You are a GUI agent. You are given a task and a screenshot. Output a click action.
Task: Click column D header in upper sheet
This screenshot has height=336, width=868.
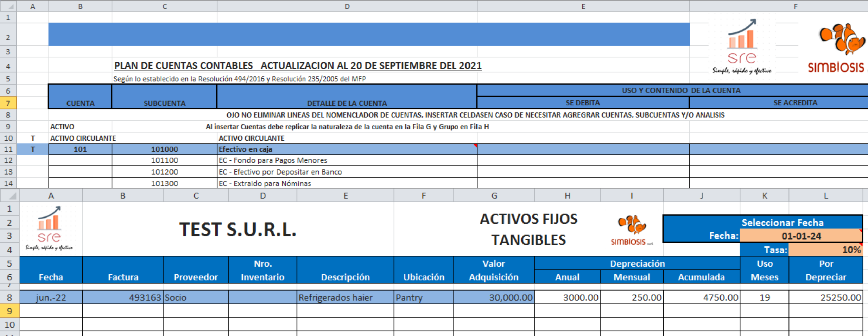347,6
